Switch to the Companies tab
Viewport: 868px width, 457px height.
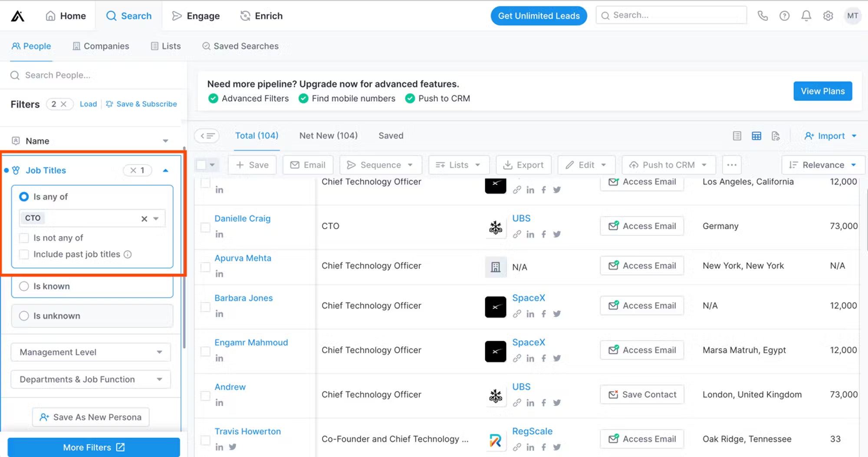101,46
